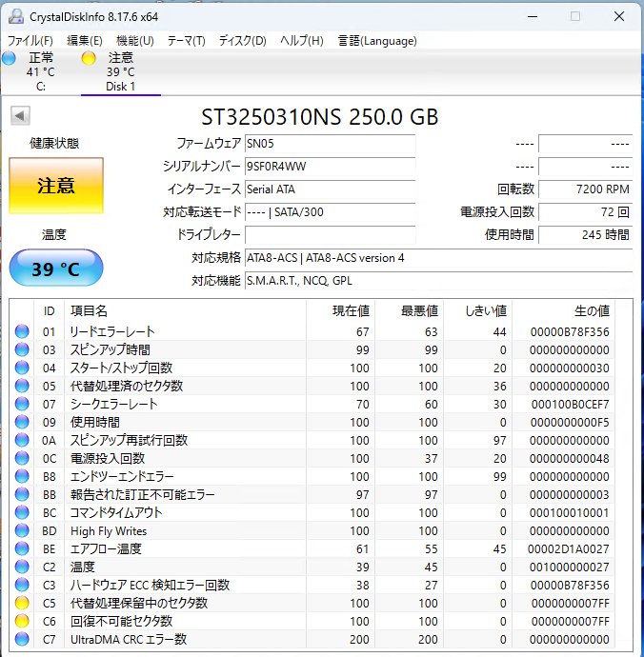Screen dimensions: 644x657
Task: Click the 項目名 column header
Action: tap(186, 311)
